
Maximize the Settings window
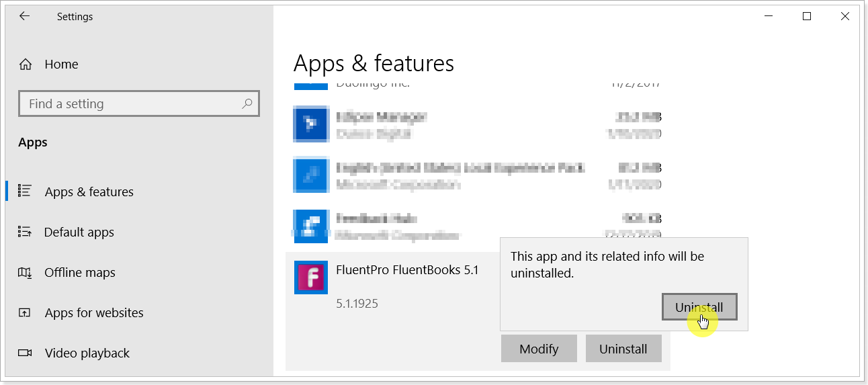click(807, 16)
